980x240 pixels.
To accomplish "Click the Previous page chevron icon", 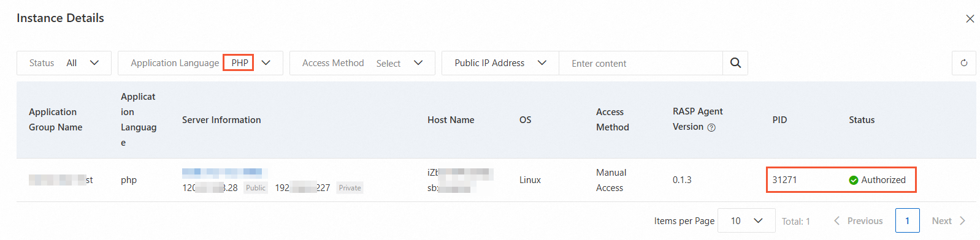I will (x=836, y=221).
